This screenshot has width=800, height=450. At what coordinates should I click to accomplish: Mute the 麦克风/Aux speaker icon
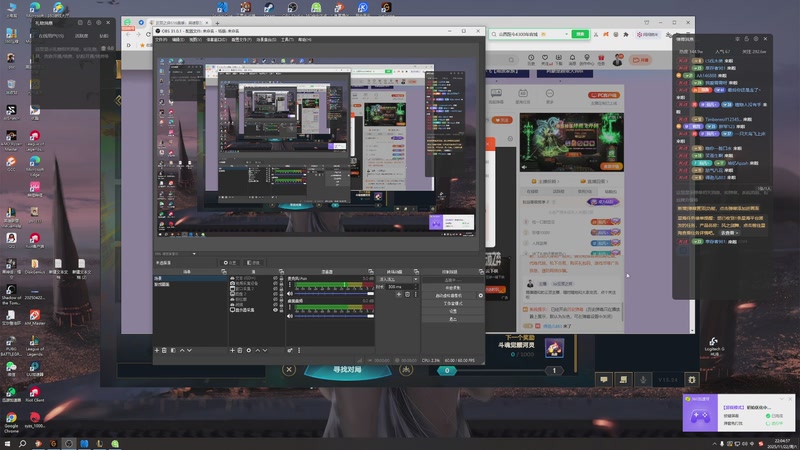[290, 294]
